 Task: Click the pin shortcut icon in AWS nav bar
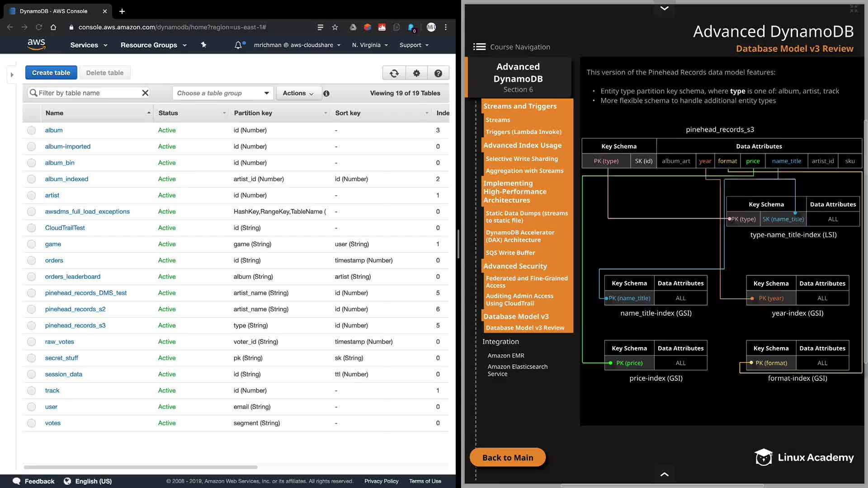pyautogui.click(x=204, y=45)
